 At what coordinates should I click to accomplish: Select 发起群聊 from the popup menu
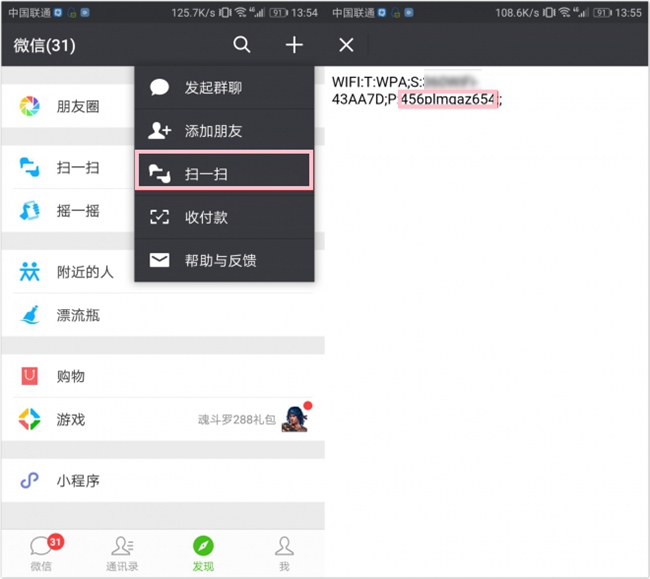pos(224,87)
